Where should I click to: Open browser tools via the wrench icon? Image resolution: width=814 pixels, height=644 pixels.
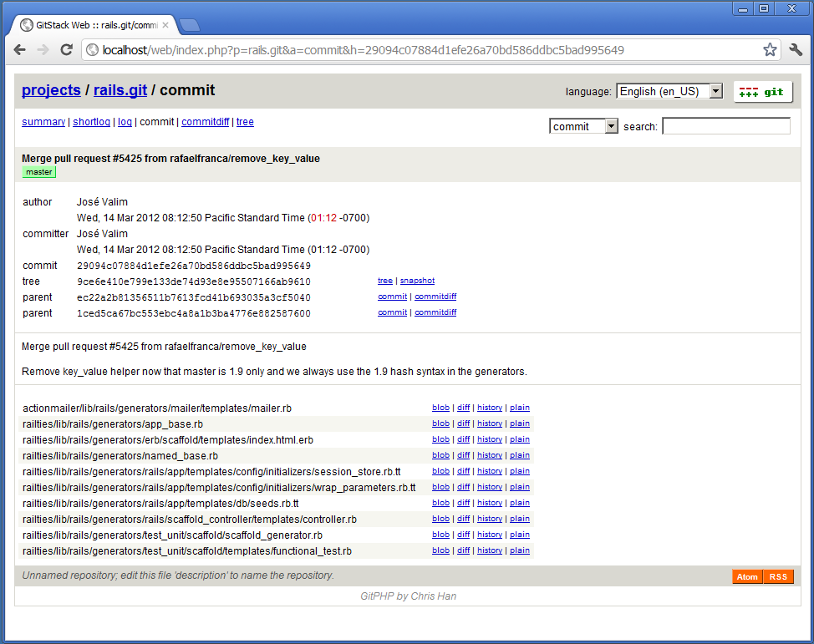click(x=795, y=49)
